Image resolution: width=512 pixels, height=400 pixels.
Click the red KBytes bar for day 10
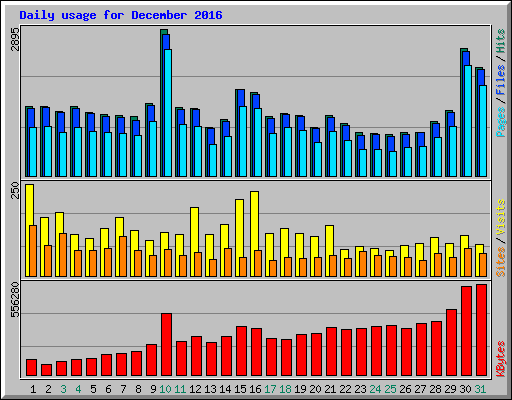click(x=166, y=345)
